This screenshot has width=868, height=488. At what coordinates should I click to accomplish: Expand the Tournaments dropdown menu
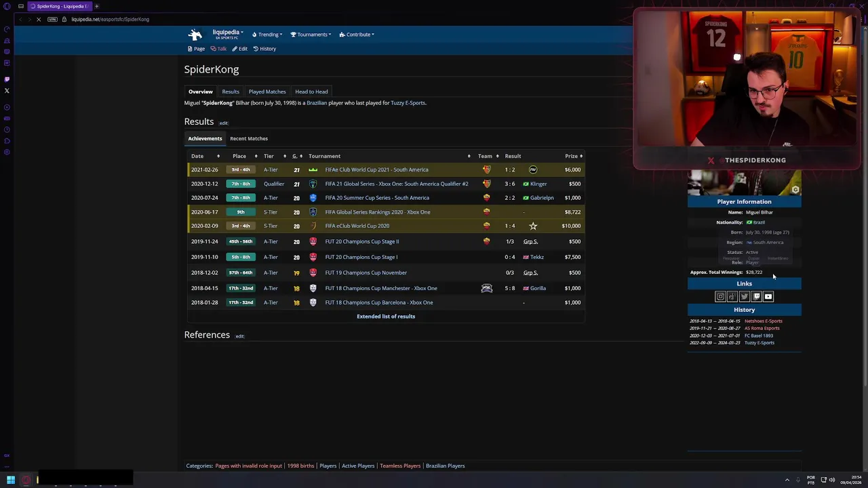(311, 35)
